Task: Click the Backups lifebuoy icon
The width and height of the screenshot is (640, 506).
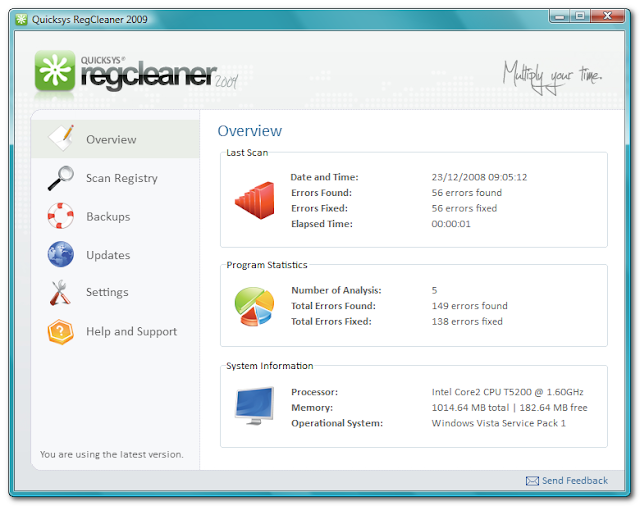Action: (x=60, y=215)
